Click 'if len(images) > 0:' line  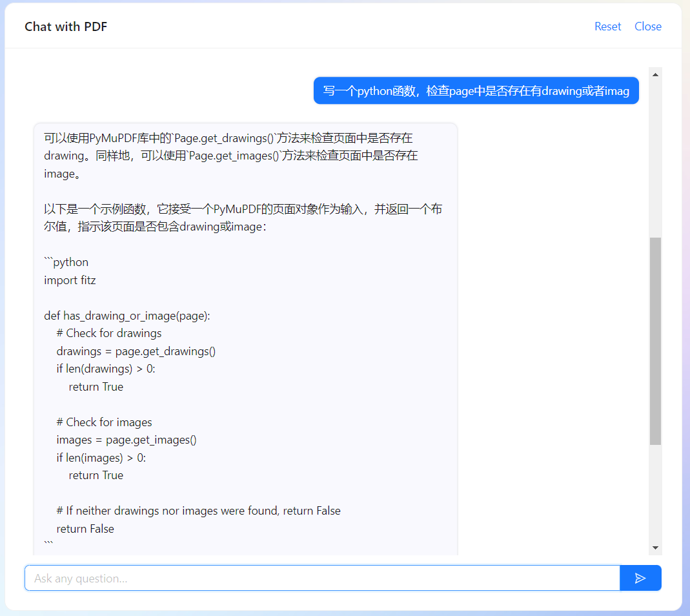(x=101, y=458)
